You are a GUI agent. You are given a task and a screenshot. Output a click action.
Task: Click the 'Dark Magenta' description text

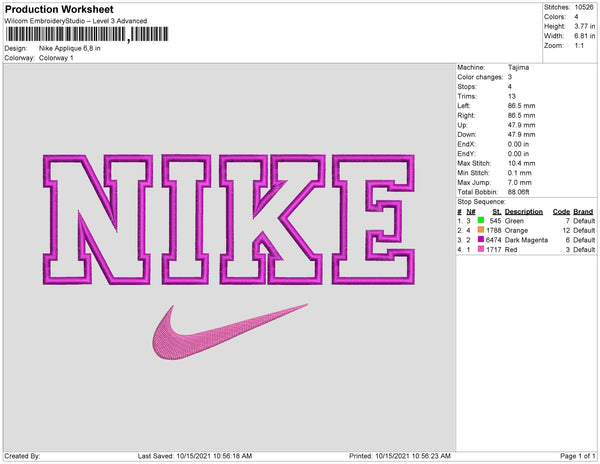click(527, 240)
